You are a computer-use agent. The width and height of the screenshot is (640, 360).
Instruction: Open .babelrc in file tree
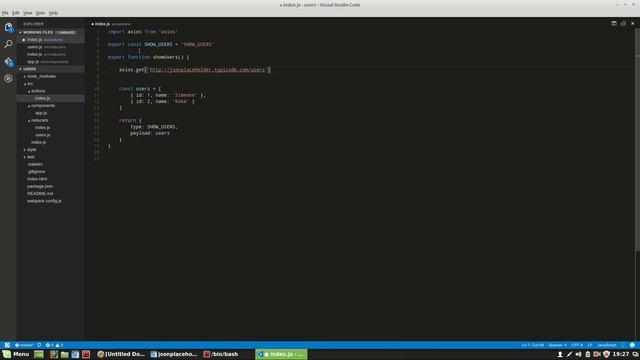coord(51,164)
